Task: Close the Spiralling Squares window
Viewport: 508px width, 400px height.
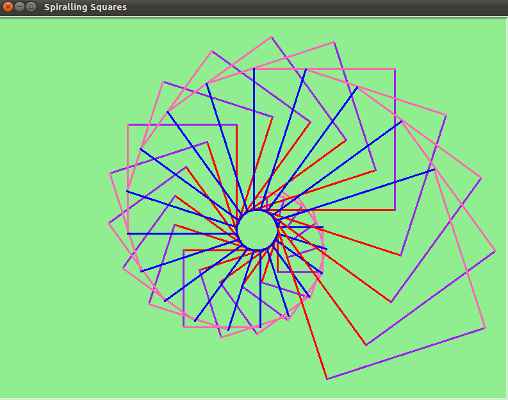Action: (8, 7)
